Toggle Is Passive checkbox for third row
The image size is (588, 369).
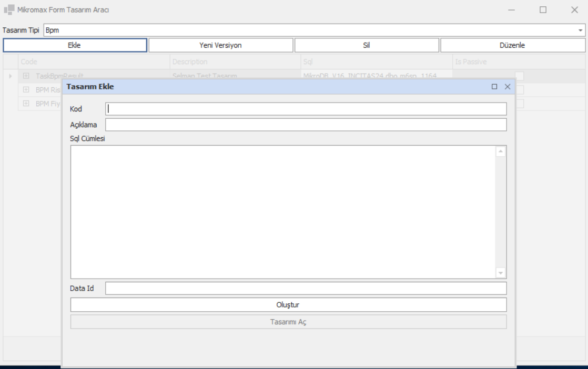(520, 104)
